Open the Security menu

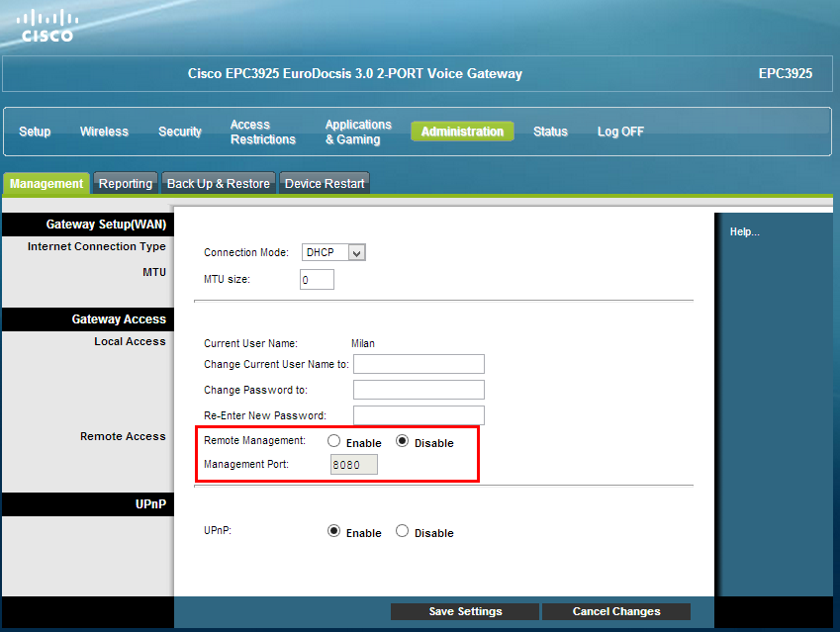[180, 132]
